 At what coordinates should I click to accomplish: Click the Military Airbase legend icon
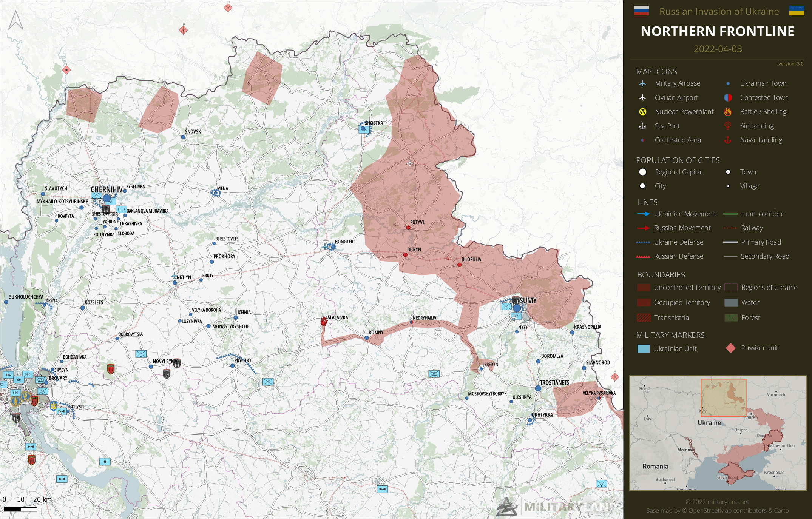pos(642,83)
